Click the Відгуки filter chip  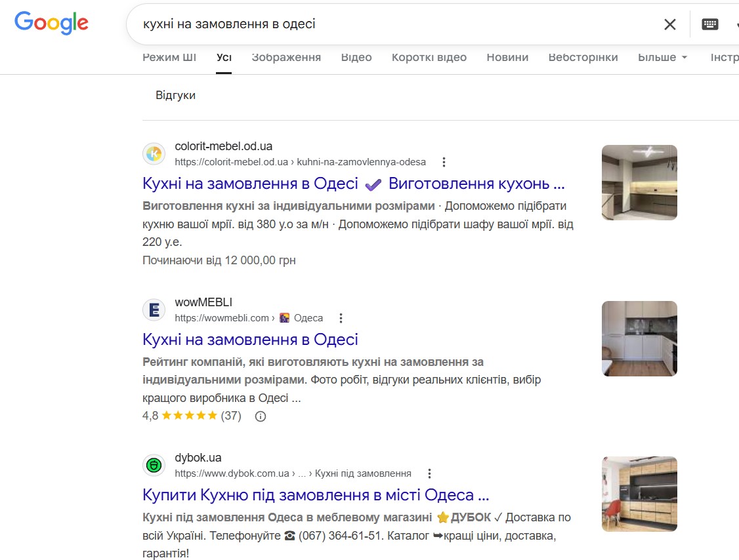pyautogui.click(x=175, y=95)
